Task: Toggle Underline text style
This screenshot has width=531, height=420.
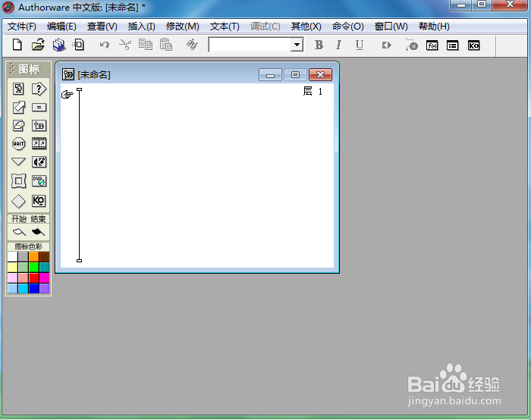Action: [x=360, y=45]
